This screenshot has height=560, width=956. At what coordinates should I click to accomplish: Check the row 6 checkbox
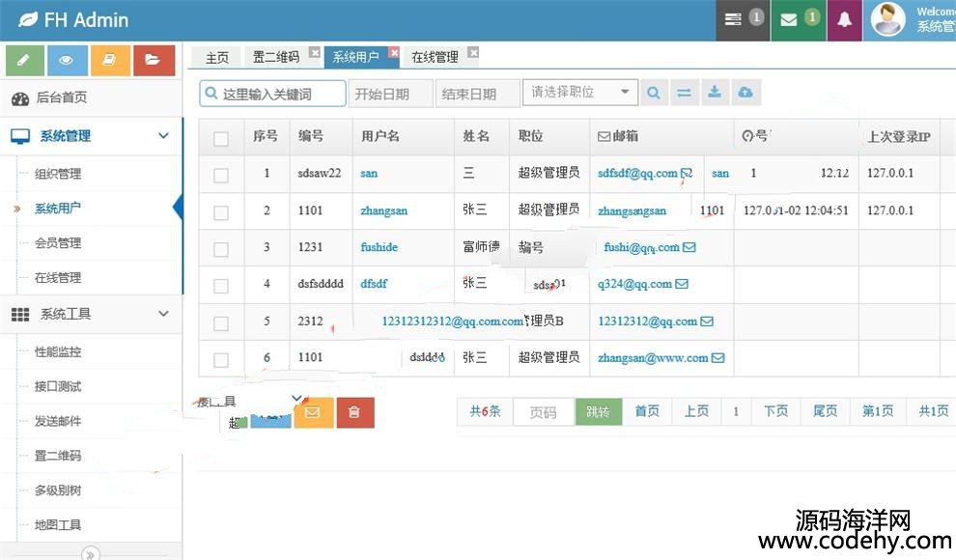[x=221, y=360]
